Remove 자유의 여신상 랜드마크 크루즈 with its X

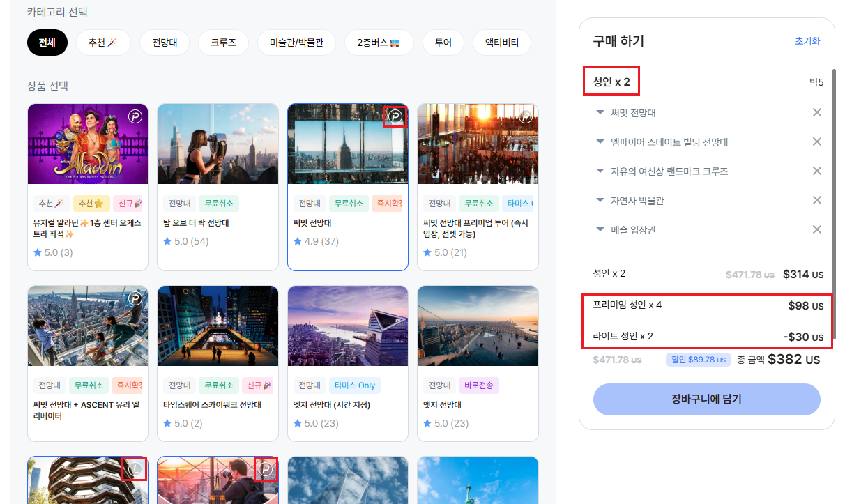tap(817, 171)
